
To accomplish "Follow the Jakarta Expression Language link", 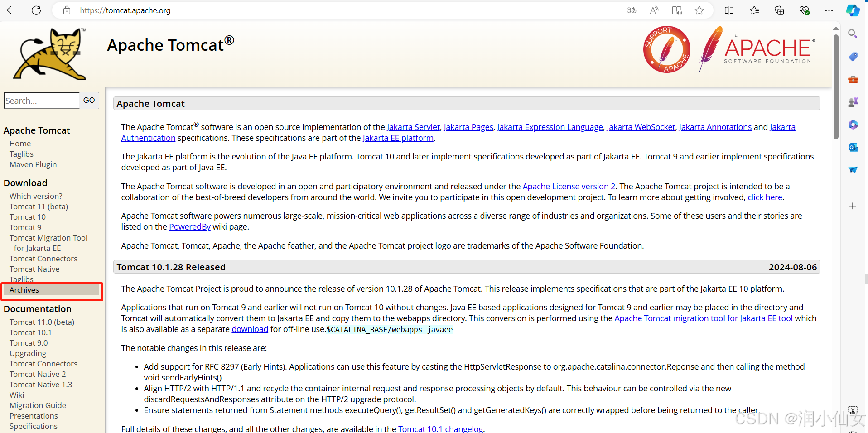I will tap(550, 127).
